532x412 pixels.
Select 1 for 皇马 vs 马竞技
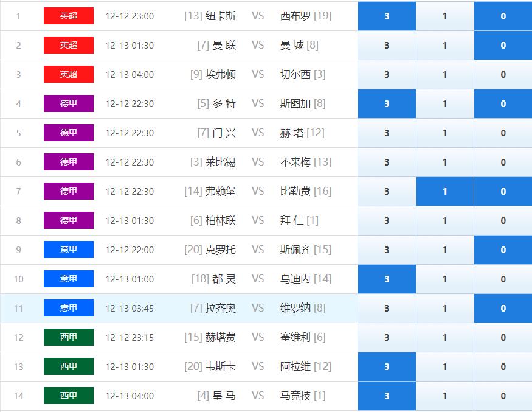tap(445, 396)
